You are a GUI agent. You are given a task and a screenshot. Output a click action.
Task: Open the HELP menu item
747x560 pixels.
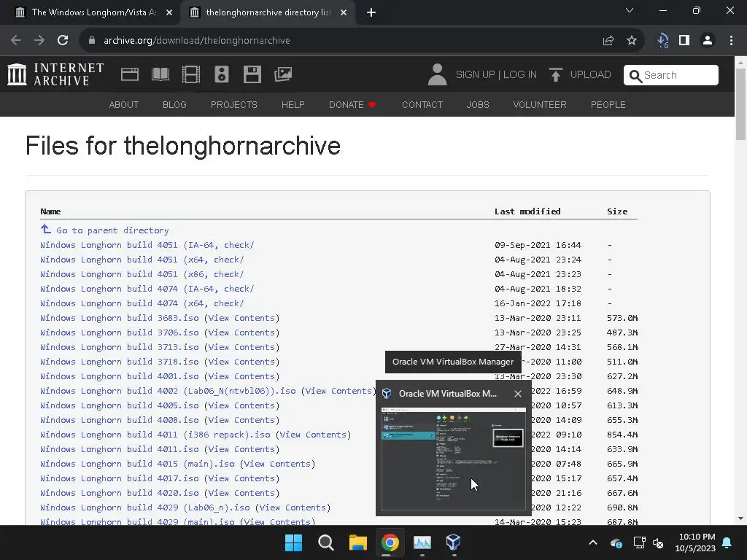coord(293,105)
